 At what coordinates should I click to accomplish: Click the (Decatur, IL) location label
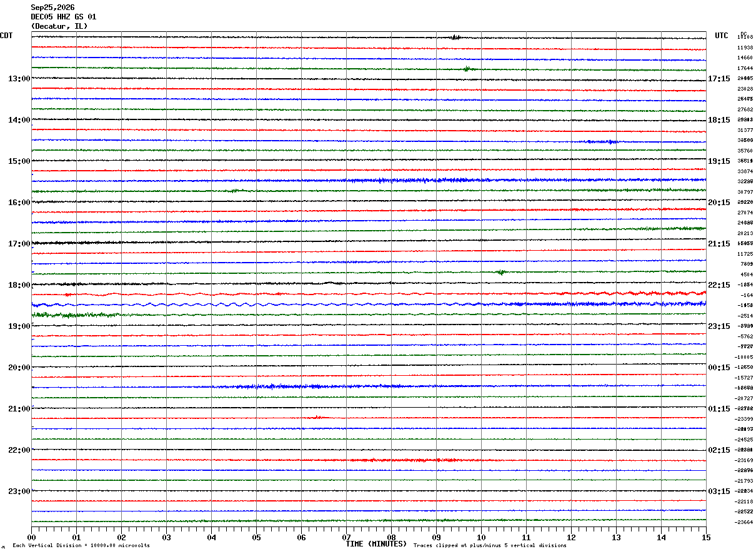59,26
